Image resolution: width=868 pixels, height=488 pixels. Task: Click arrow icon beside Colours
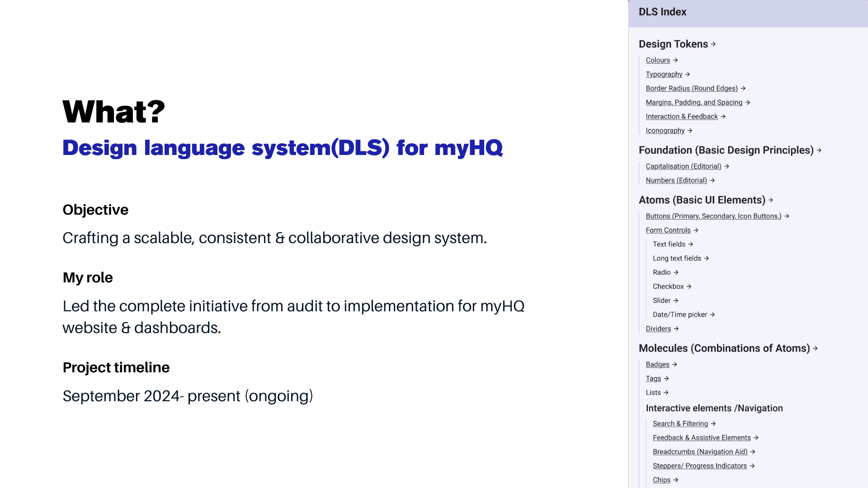675,60
